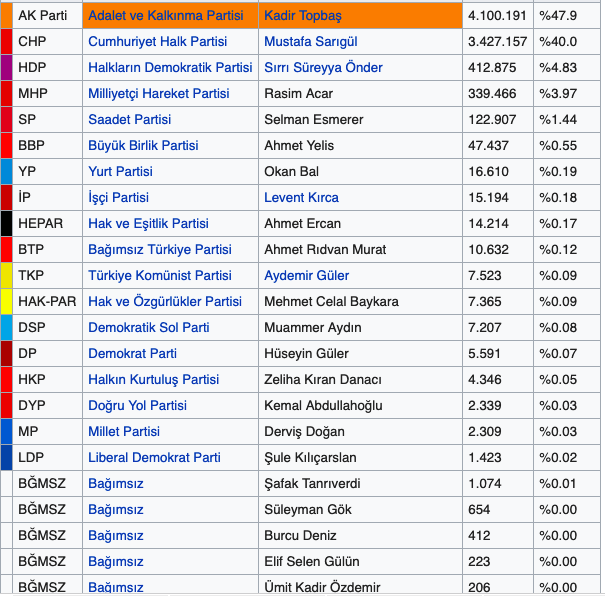Follow the Aydemir Güler link
Image resolution: width=605 pixels, height=596 pixels.
coord(305,276)
